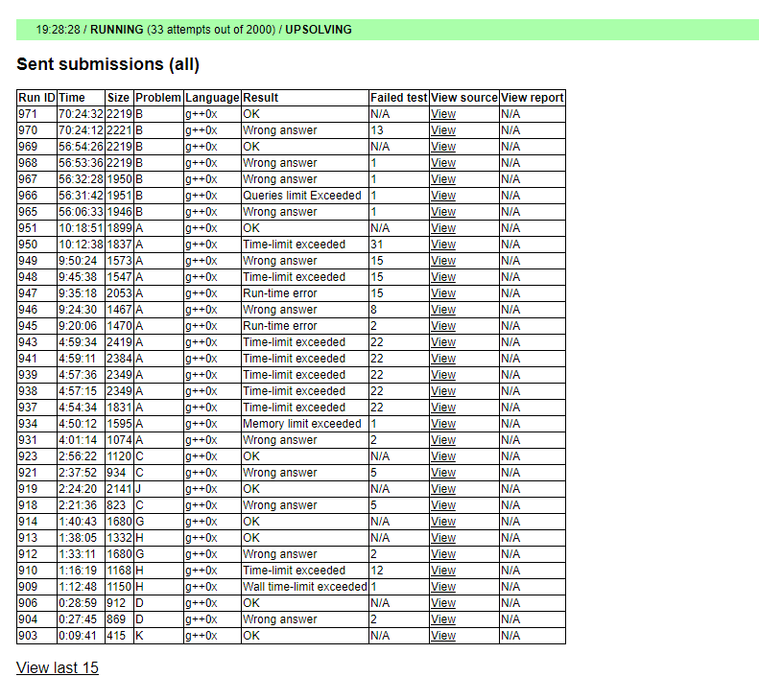Click the green RUNNING status bar

(x=387, y=30)
